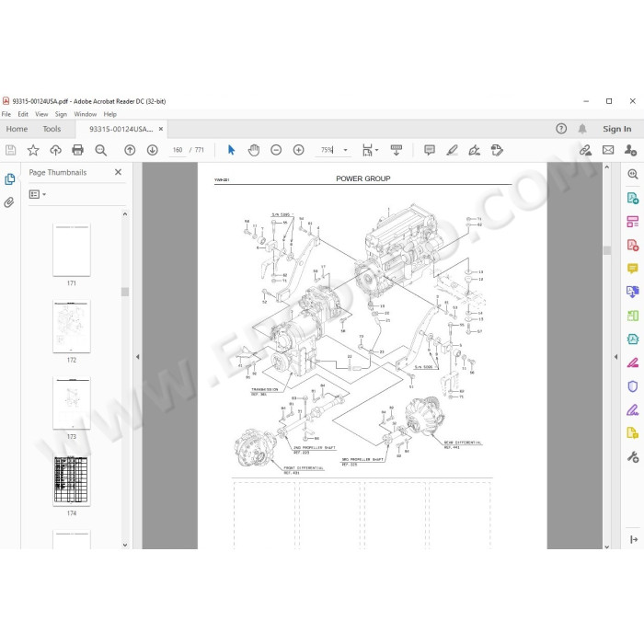Bookmark this file with the star icon
The height and width of the screenshot is (644, 644).
tap(33, 150)
